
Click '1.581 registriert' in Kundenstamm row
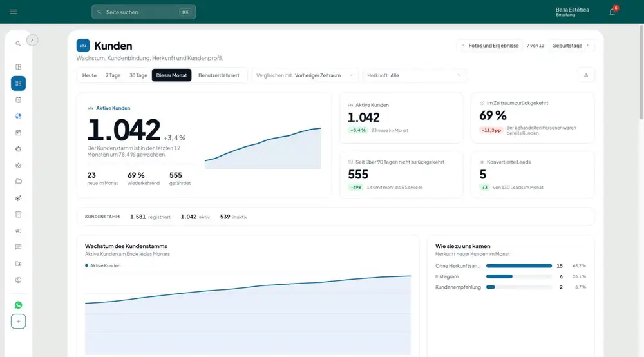(150, 217)
